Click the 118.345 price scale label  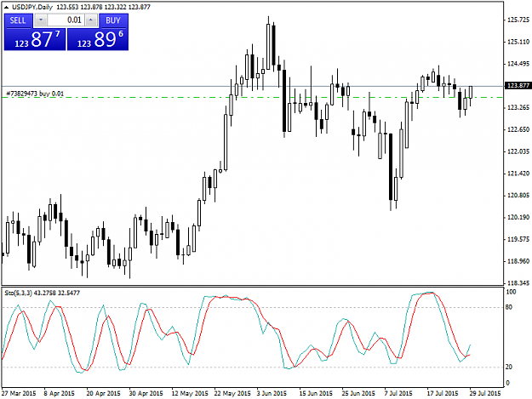518,282
